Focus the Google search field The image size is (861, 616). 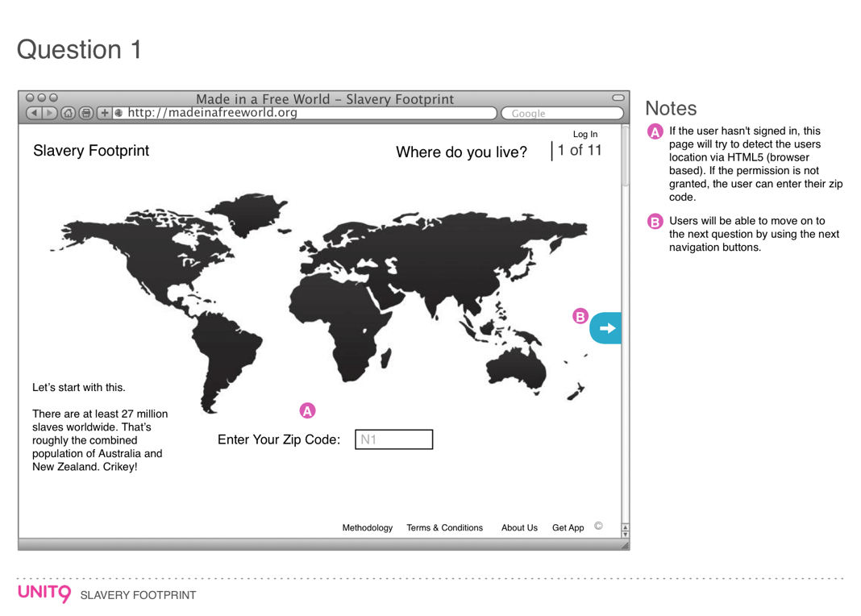[562, 113]
